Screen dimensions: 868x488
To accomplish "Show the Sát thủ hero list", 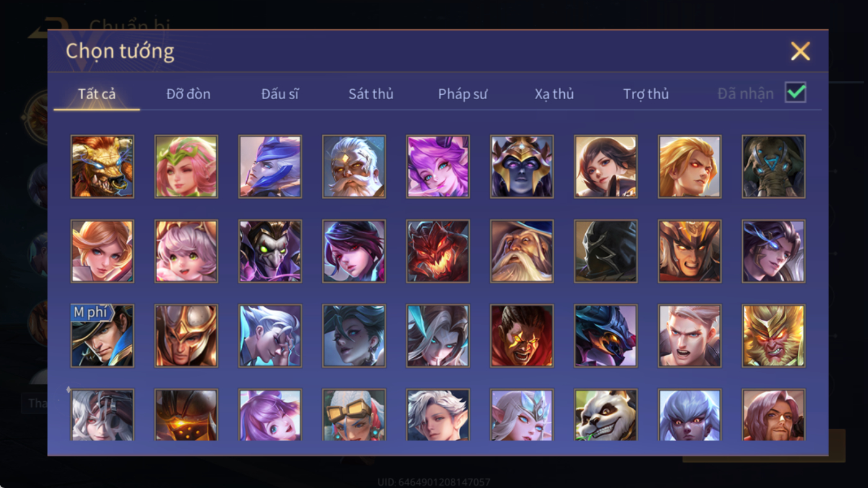I will pyautogui.click(x=371, y=94).
